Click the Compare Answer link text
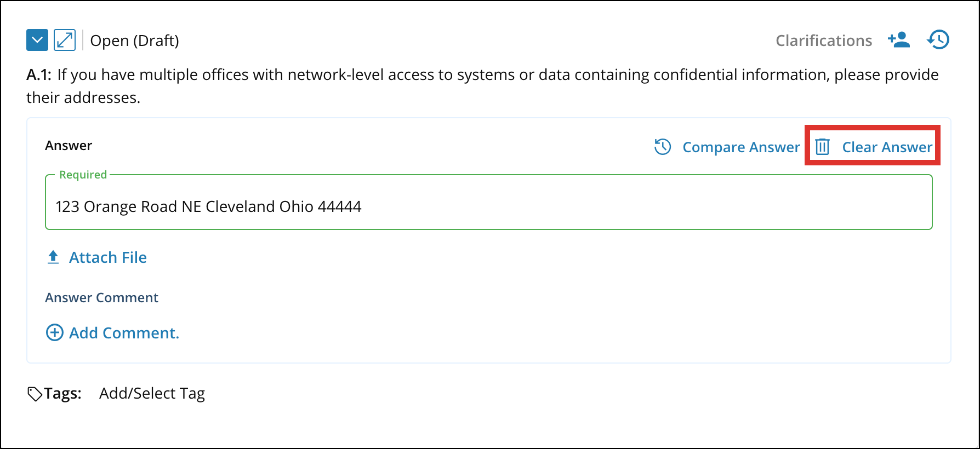This screenshot has height=449, width=980. click(741, 147)
